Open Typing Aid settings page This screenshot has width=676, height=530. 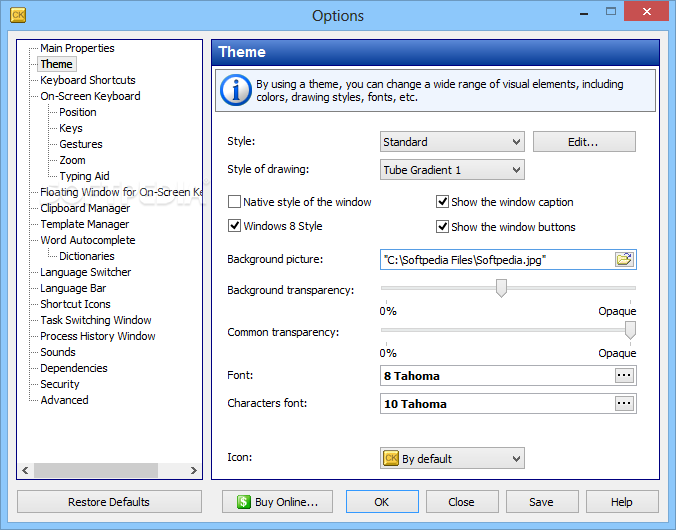click(x=84, y=176)
